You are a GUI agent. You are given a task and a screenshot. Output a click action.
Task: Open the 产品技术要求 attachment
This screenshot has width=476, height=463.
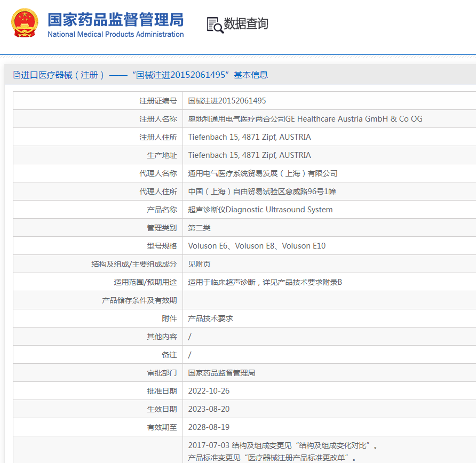[210, 318]
